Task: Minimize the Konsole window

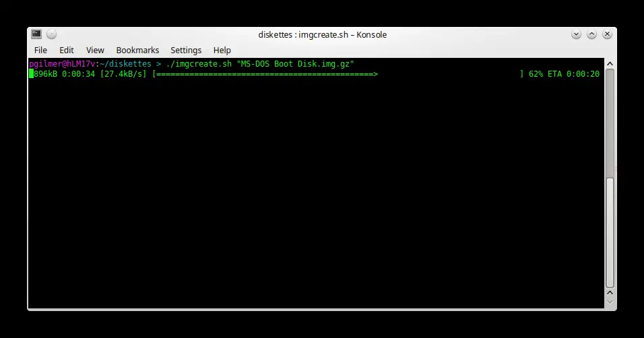Action: [576, 34]
